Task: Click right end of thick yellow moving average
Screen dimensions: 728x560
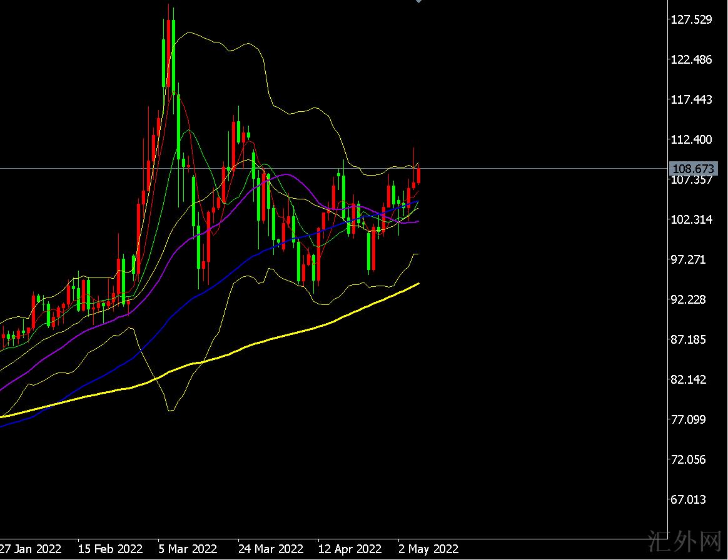Action: coord(418,284)
